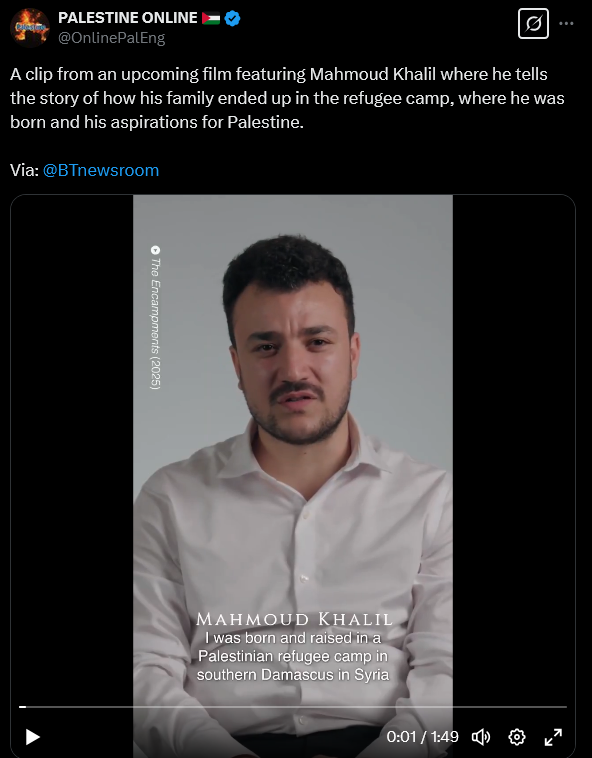Open the Grok explain-post icon

tap(533, 23)
